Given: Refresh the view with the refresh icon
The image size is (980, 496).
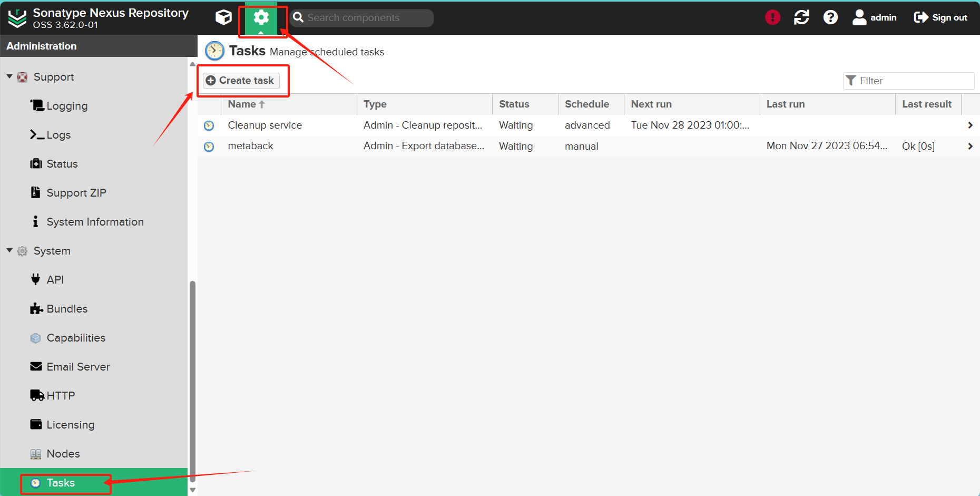Looking at the screenshot, I should pyautogui.click(x=801, y=17).
